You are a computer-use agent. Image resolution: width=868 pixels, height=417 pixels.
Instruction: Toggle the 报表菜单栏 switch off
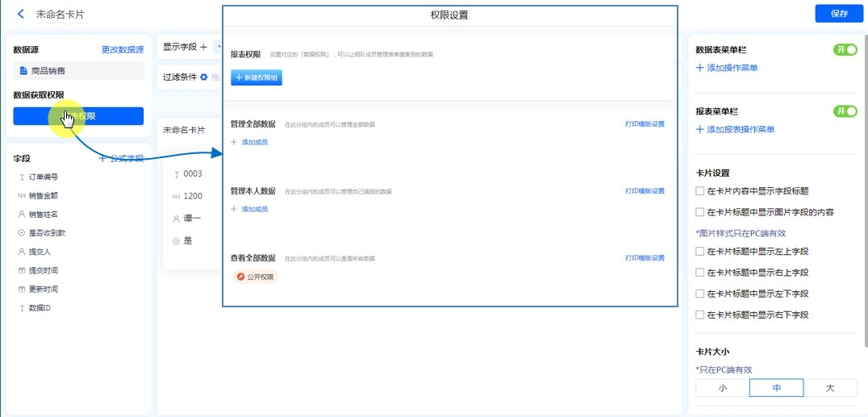click(x=845, y=111)
